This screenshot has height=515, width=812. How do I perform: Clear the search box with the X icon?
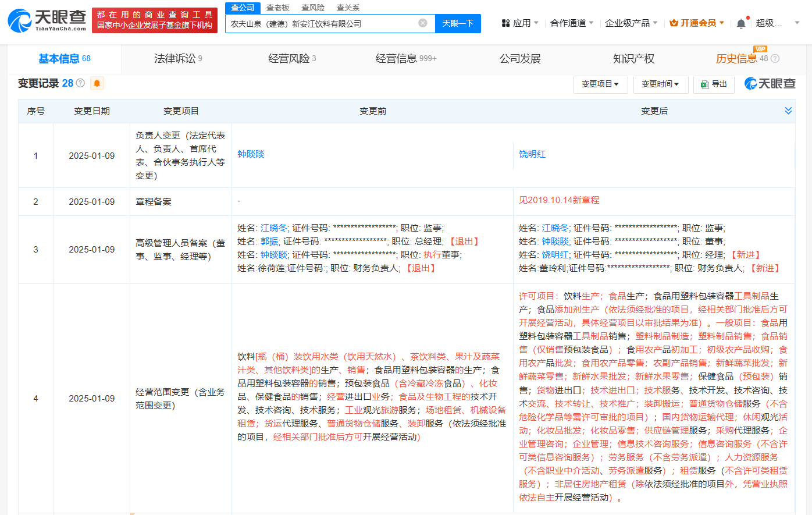pyautogui.click(x=423, y=23)
